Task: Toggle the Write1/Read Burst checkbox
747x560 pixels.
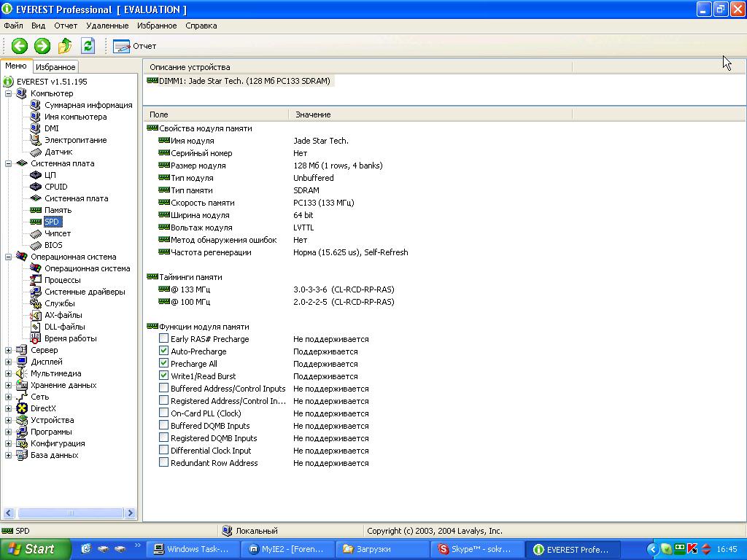Action: coord(163,376)
